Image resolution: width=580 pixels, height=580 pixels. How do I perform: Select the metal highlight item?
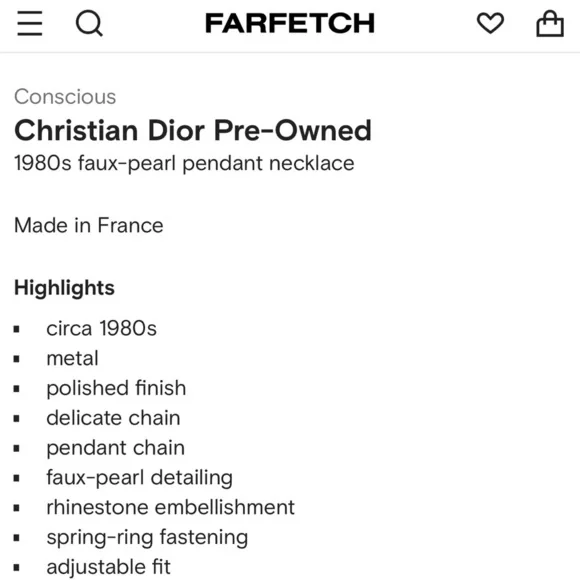pos(72,358)
